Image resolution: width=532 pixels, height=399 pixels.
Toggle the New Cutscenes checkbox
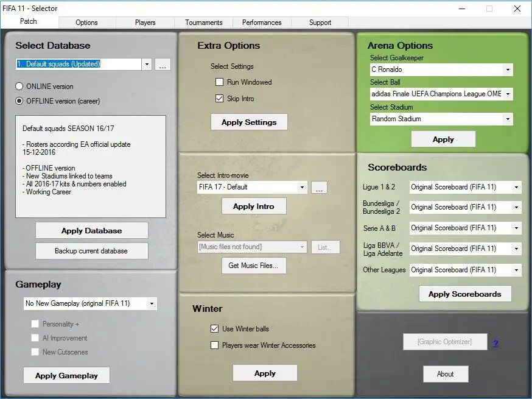pyautogui.click(x=35, y=352)
